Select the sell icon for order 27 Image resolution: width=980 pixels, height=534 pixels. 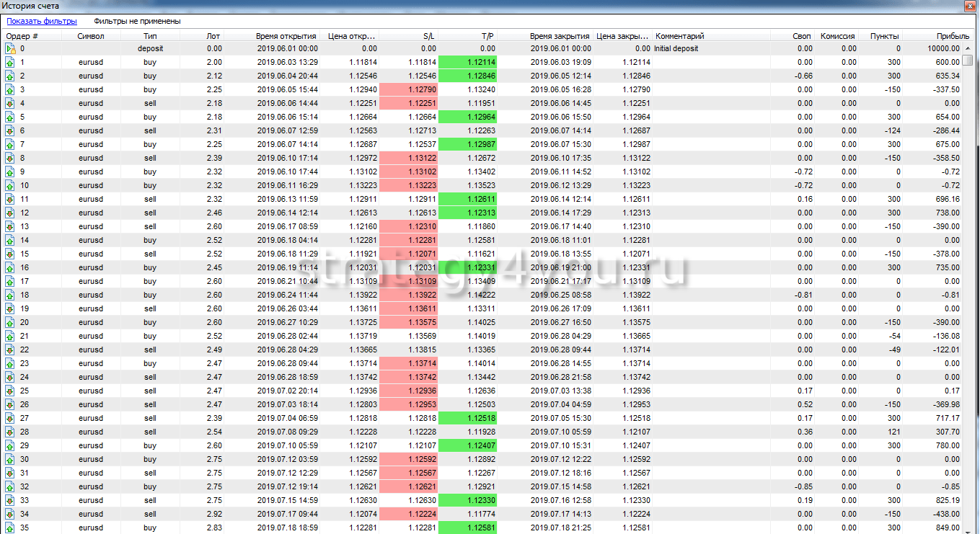(x=10, y=418)
